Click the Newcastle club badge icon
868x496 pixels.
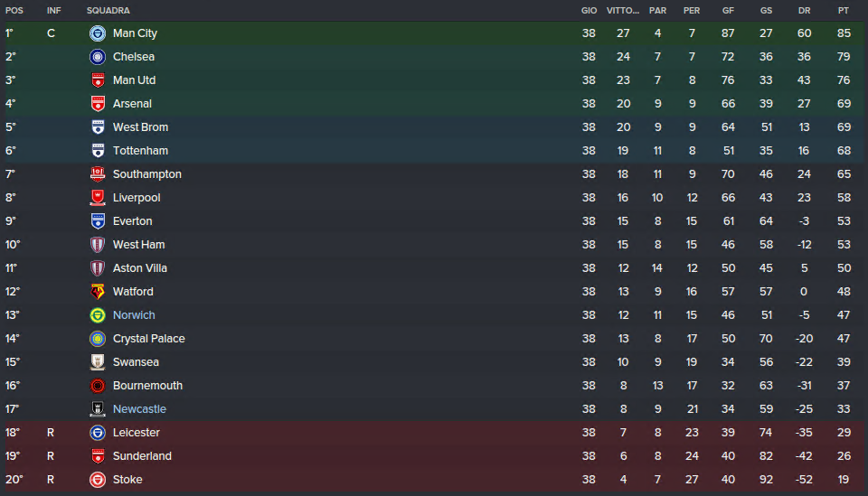click(98, 409)
